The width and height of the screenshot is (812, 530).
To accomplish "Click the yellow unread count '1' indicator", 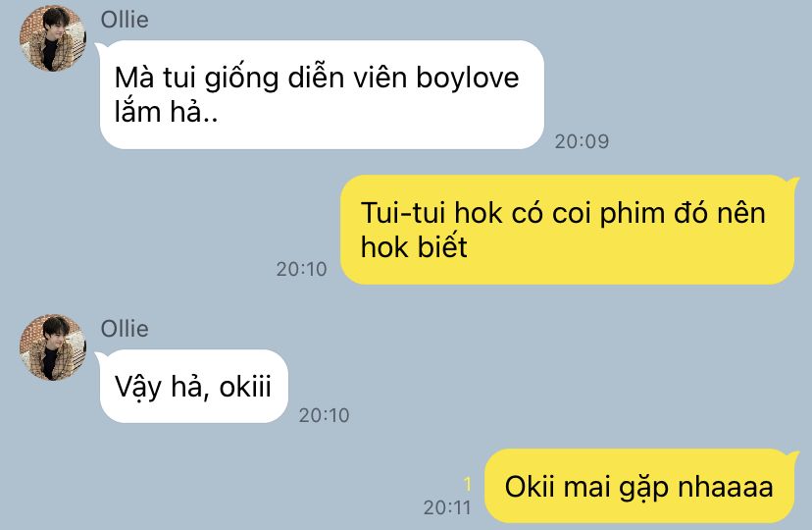I will click(x=468, y=484).
